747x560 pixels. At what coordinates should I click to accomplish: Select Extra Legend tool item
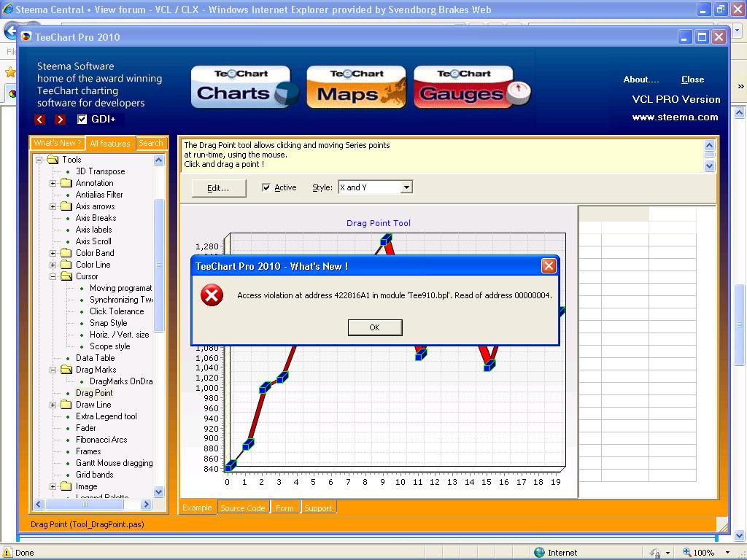[107, 416]
